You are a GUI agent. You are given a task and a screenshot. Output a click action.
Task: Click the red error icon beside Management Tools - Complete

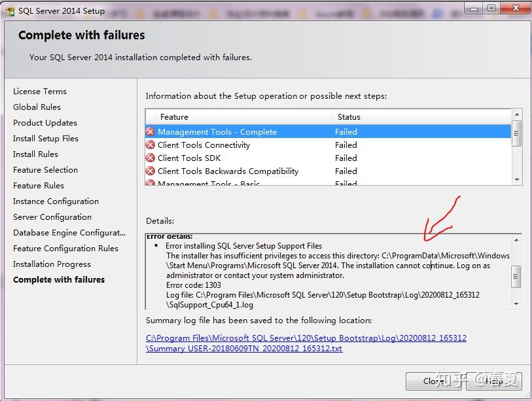pos(151,131)
